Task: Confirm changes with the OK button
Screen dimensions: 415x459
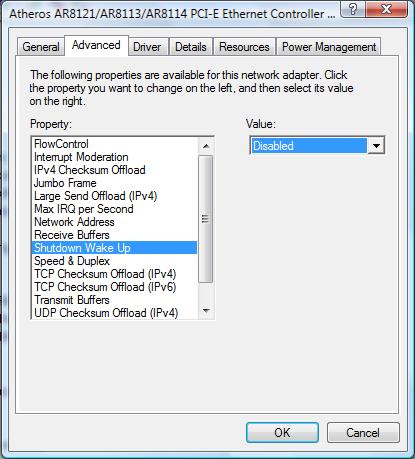Action: pyautogui.click(x=282, y=432)
